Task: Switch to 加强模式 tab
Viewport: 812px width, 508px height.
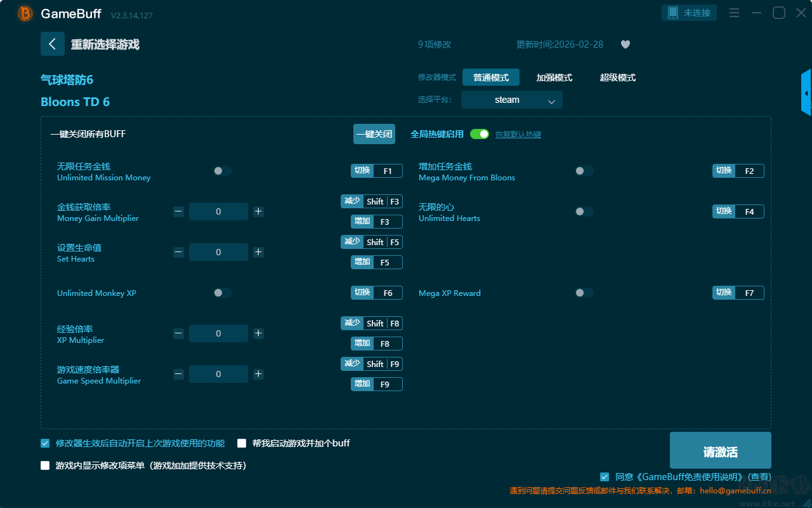Action: [x=554, y=77]
